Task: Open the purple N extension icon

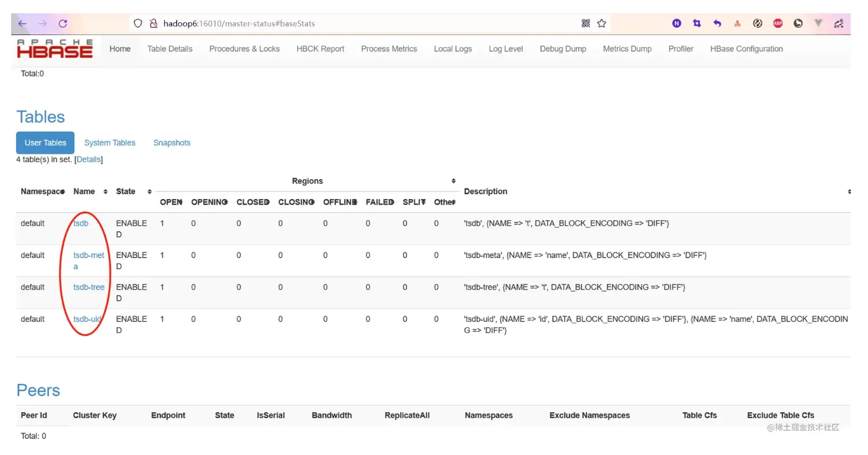Action: (676, 24)
